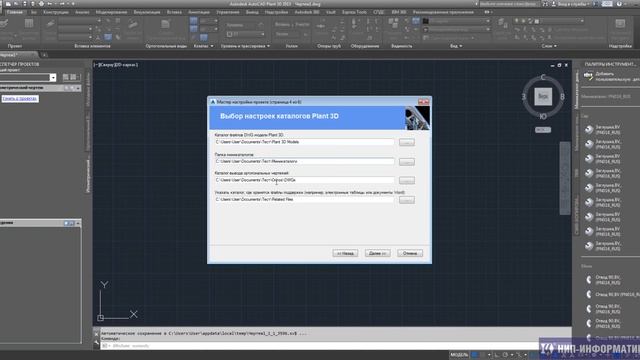
Task: Click the Верх face of the ViewCube
Action: (543, 96)
